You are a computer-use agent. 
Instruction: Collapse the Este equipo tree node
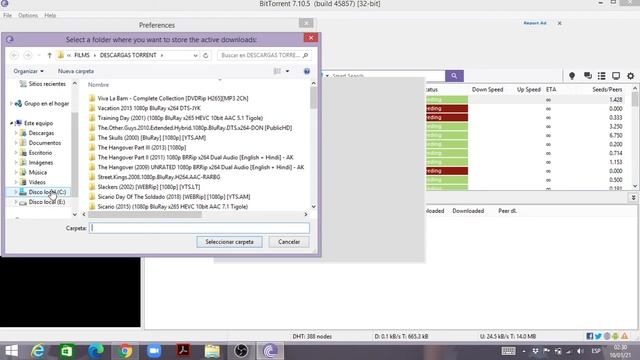point(11,123)
